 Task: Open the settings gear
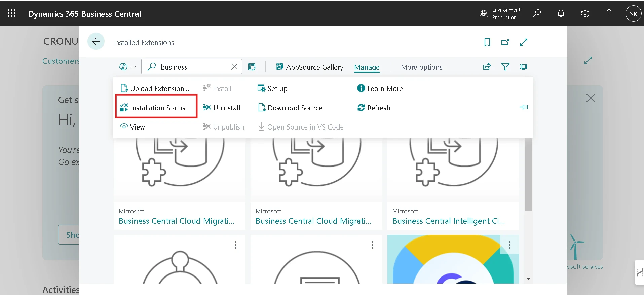point(585,13)
